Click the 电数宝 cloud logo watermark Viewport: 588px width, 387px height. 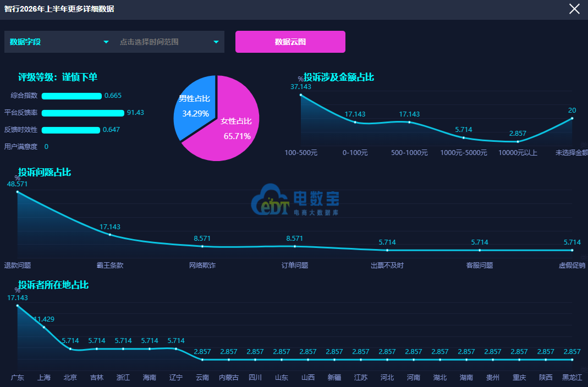coord(295,200)
